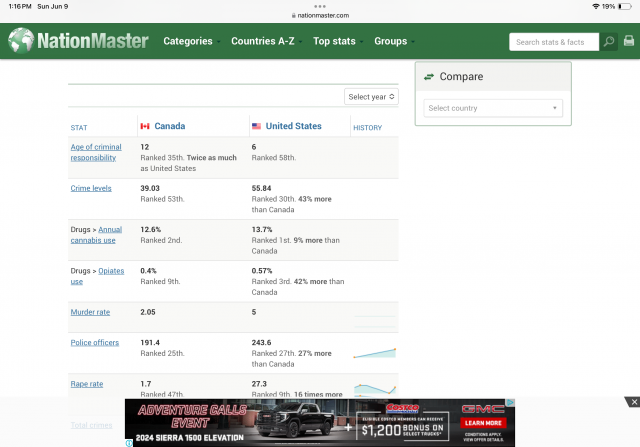
Task: Open the Countries A-Z menu
Action: tap(265, 41)
